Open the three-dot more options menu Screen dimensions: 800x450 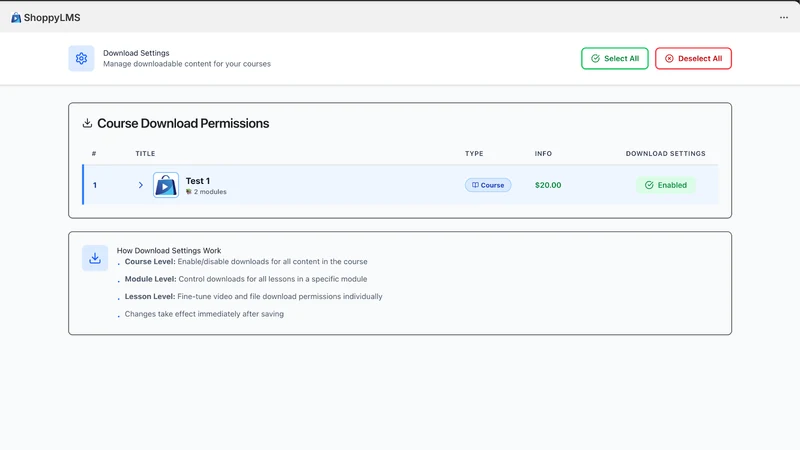(784, 17)
